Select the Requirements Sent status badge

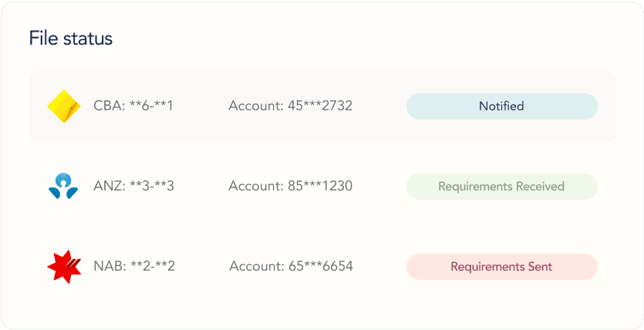tap(501, 267)
